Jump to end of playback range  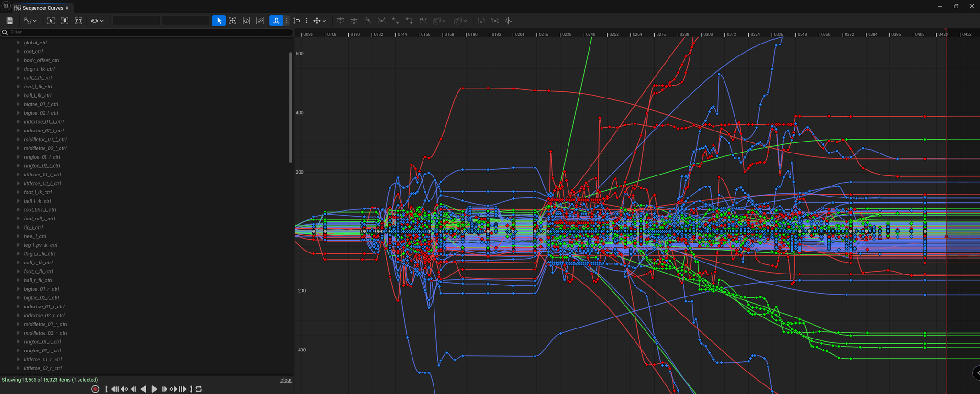point(183,389)
